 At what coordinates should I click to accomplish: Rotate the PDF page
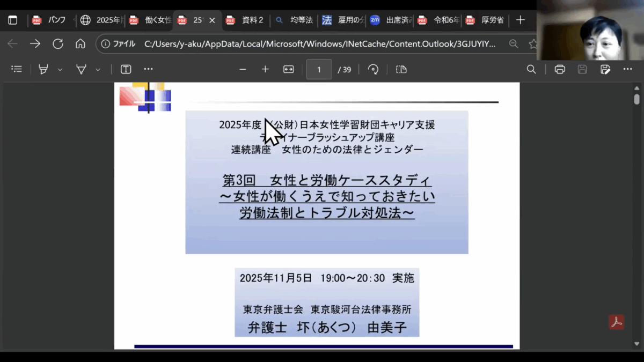[x=373, y=69]
